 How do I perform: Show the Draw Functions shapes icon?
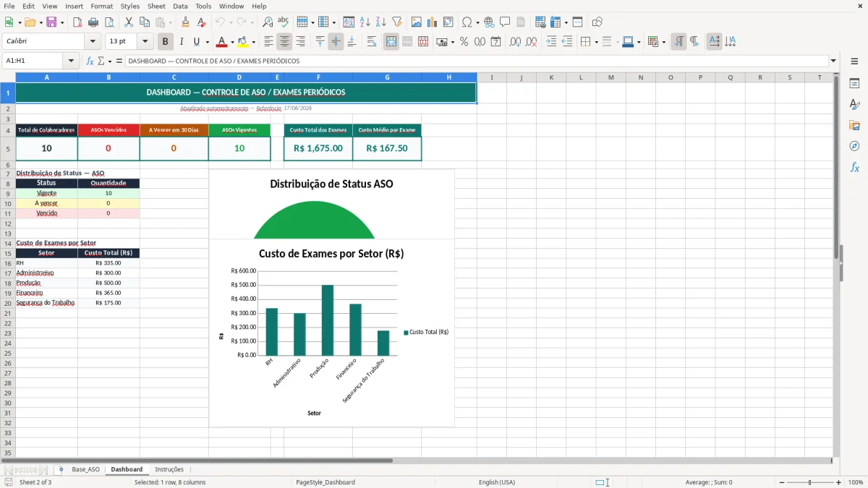pyautogui.click(x=597, y=22)
